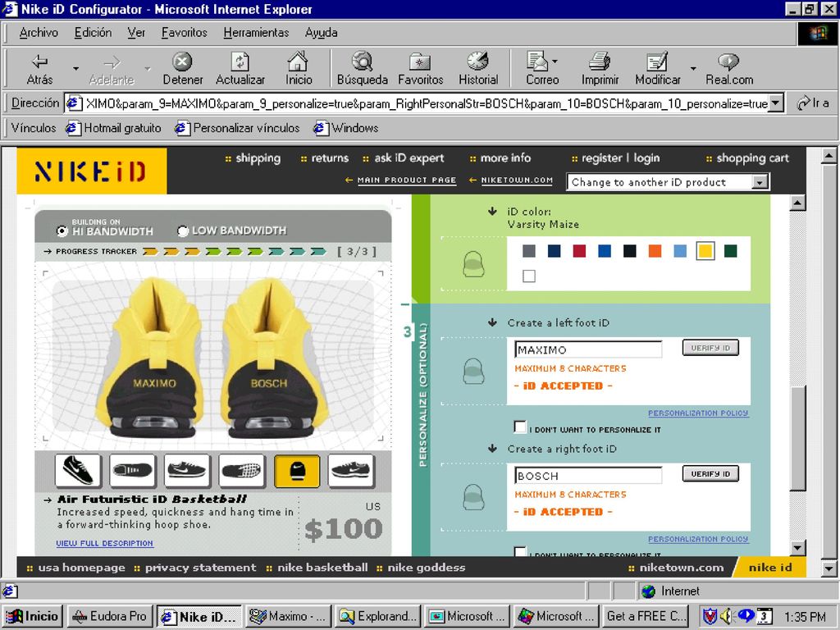Open the Atrás history dropdown arrow
The image size is (840, 630).
pyautogui.click(x=75, y=69)
